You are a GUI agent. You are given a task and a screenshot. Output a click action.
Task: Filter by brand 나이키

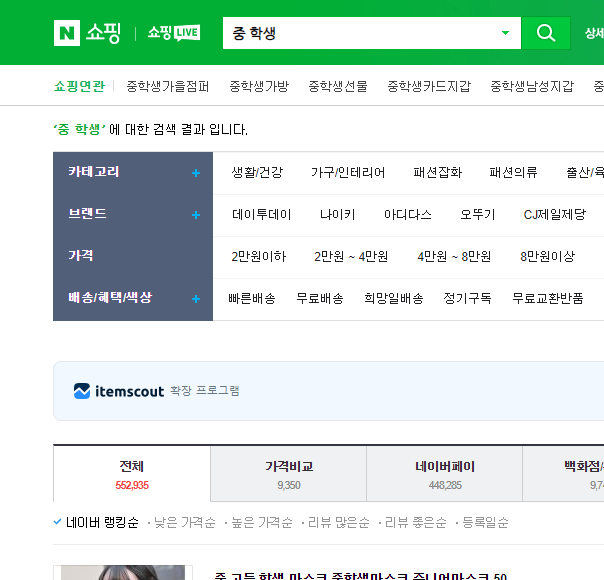click(337, 215)
